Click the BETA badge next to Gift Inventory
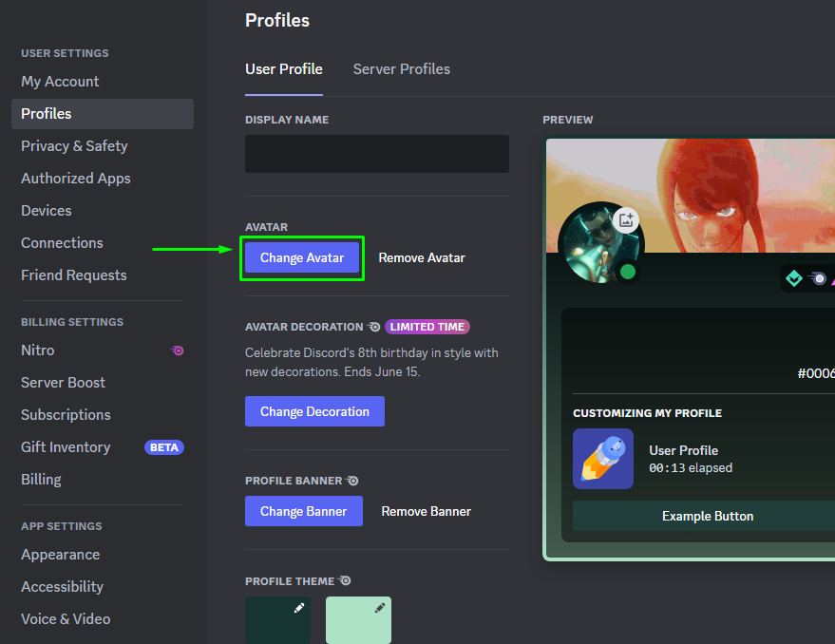The image size is (835, 644). (x=164, y=447)
